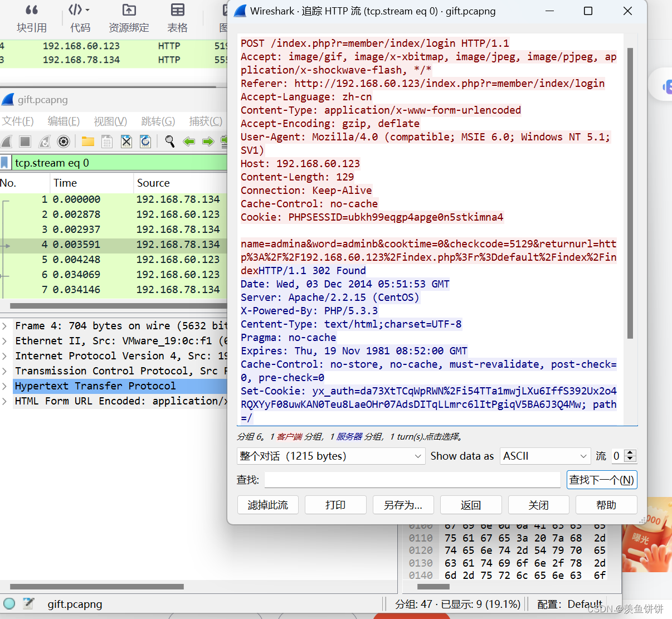Click the 帮助 help button
This screenshot has height=619, width=672.
606,505
